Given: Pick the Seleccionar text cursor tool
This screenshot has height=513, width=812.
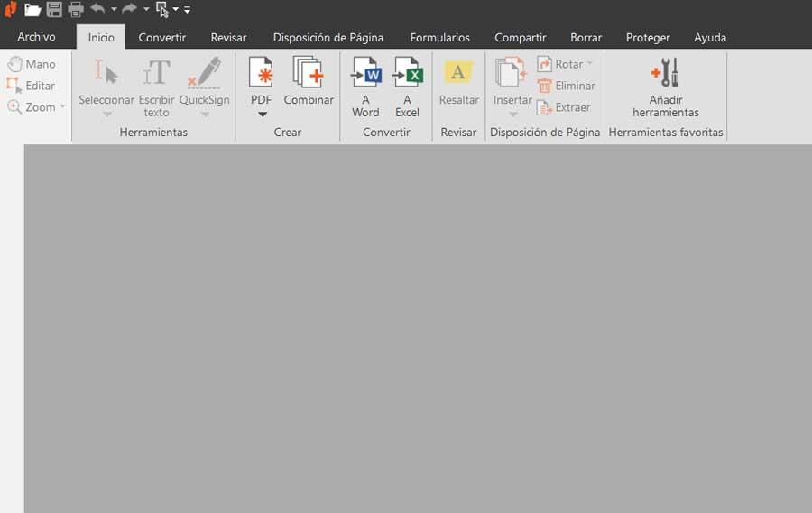Looking at the screenshot, I should [x=106, y=81].
